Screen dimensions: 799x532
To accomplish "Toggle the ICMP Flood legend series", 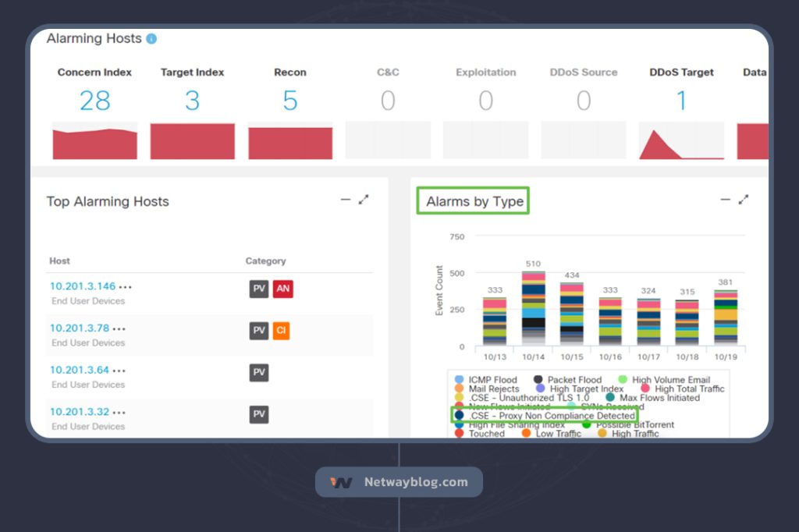I will pyautogui.click(x=492, y=380).
